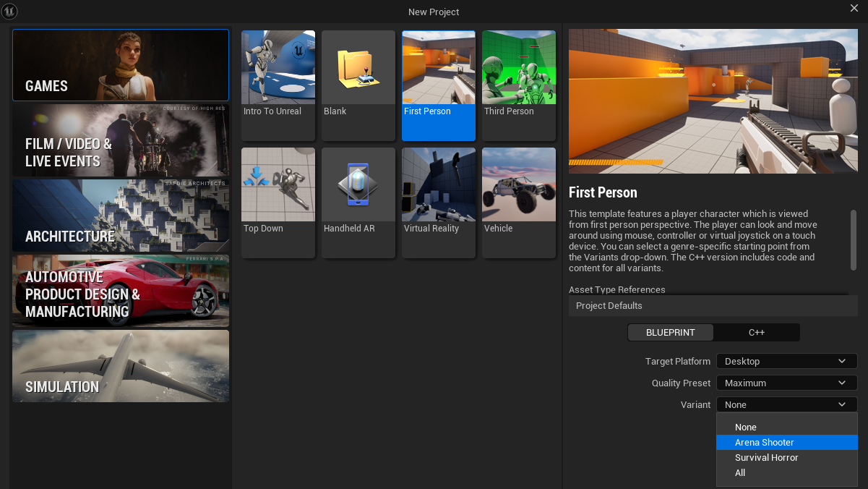Open the Games category
868x489 pixels.
coord(121,65)
